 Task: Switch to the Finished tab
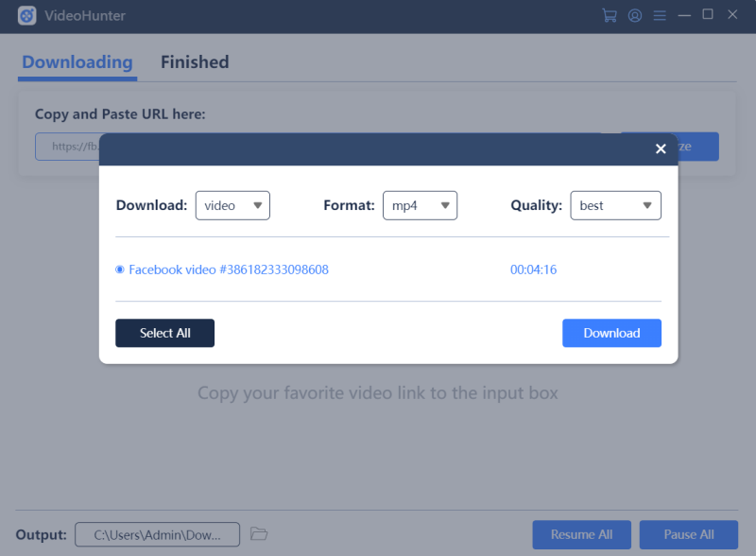coord(195,62)
